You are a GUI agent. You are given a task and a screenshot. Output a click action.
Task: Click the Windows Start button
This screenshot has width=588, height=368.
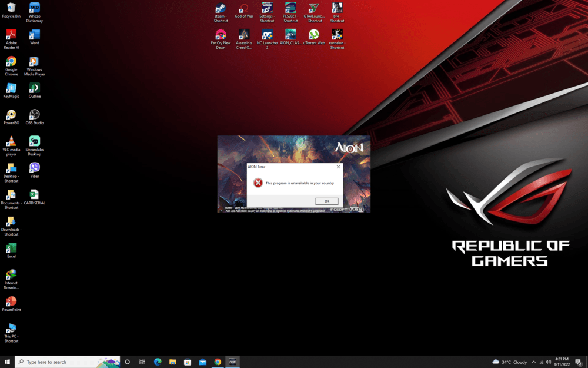click(x=7, y=362)
